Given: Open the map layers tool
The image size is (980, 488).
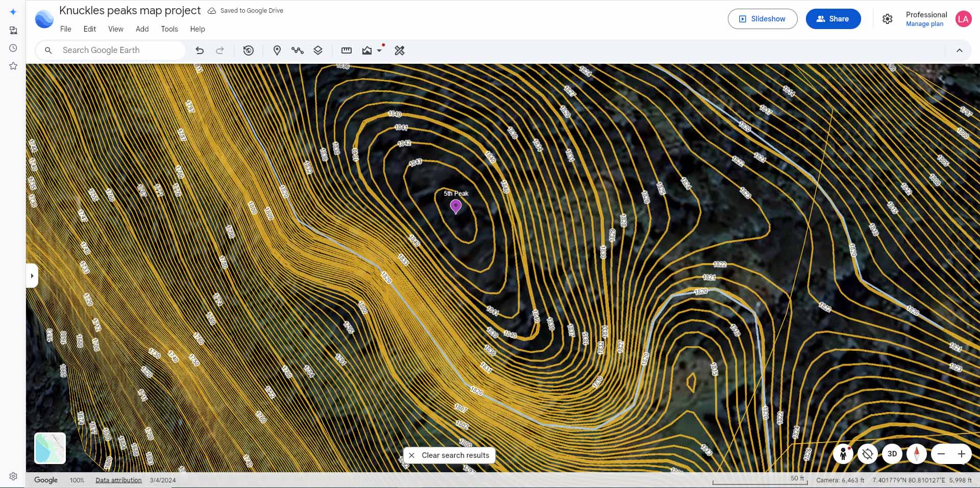Looking at the screenshot, I should pyautogui.click(x=318, y=50).
